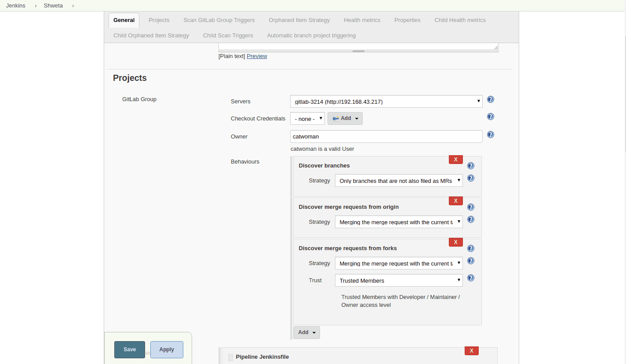Click help for Discover merge requests from origin
626x364 pixels.
[470, 207]
